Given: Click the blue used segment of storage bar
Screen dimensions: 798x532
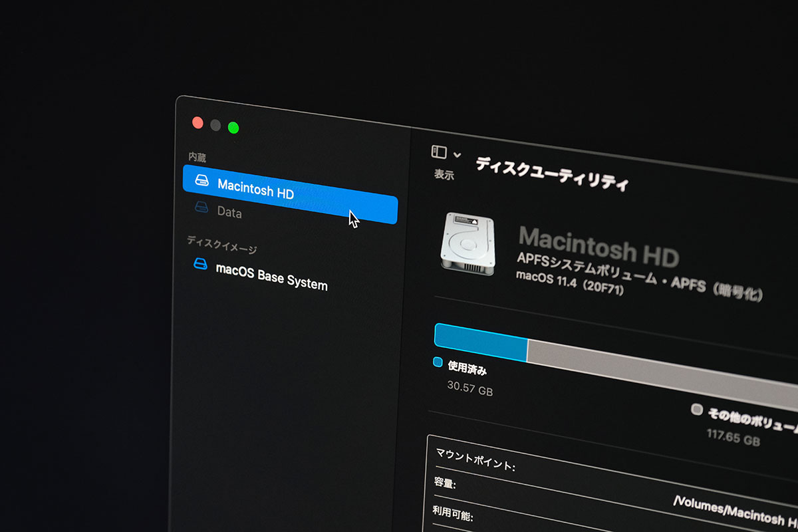Looking at the screenshot, I should pyautogui.click(x=481, y=341).
